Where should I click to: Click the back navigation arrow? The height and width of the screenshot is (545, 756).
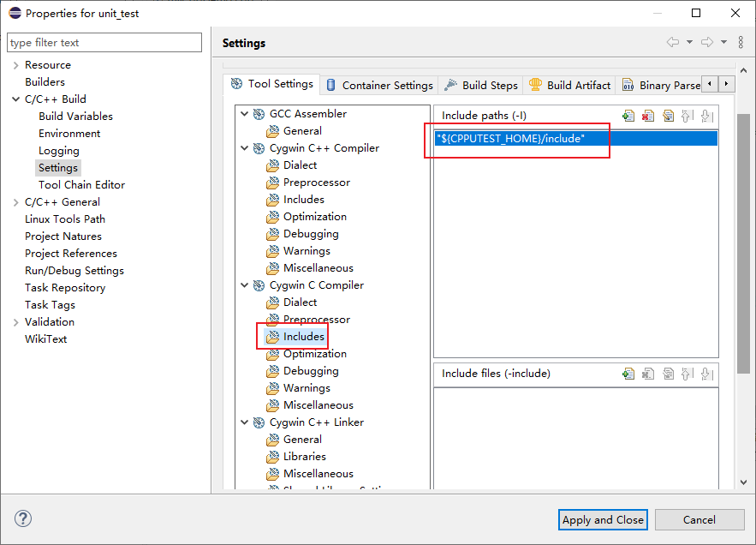point(673,42)
